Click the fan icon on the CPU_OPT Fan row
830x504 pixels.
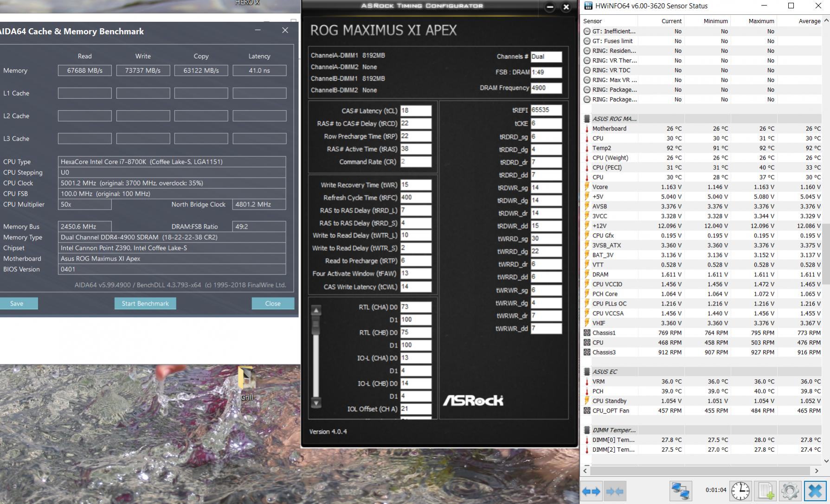click(587, 411)
